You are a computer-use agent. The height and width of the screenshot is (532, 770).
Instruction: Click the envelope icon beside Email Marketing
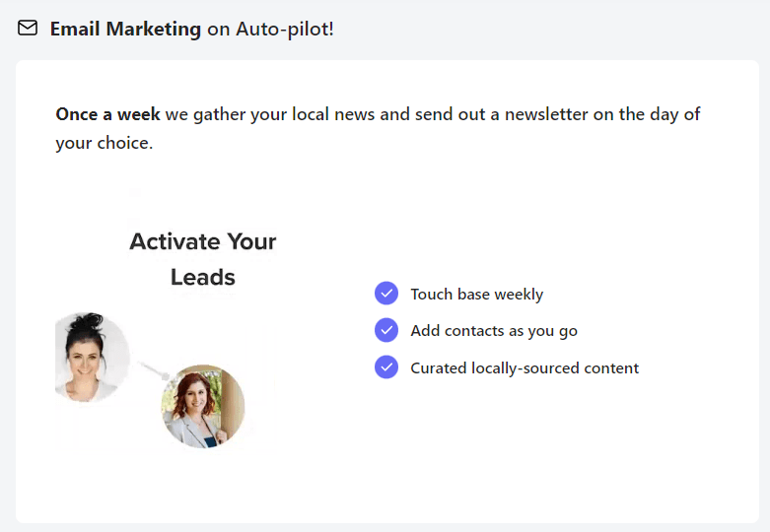[28, 29]
